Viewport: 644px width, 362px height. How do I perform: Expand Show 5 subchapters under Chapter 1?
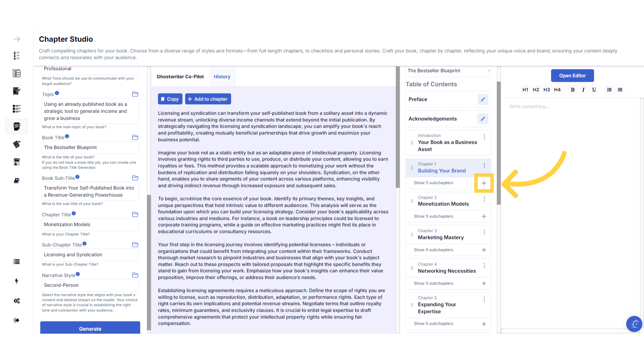coord(433,183)
